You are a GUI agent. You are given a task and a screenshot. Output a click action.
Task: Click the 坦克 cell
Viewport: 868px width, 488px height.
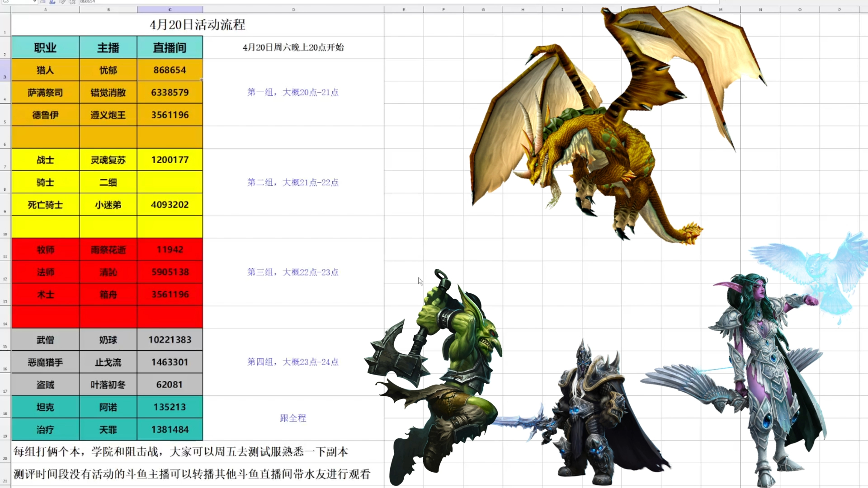click(45, 407)
